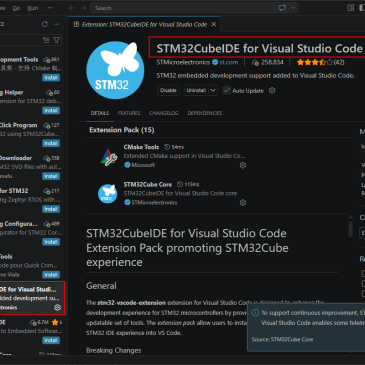
Task: Open the Go menu
Action: pyautogui.click(x=16, y=8)
